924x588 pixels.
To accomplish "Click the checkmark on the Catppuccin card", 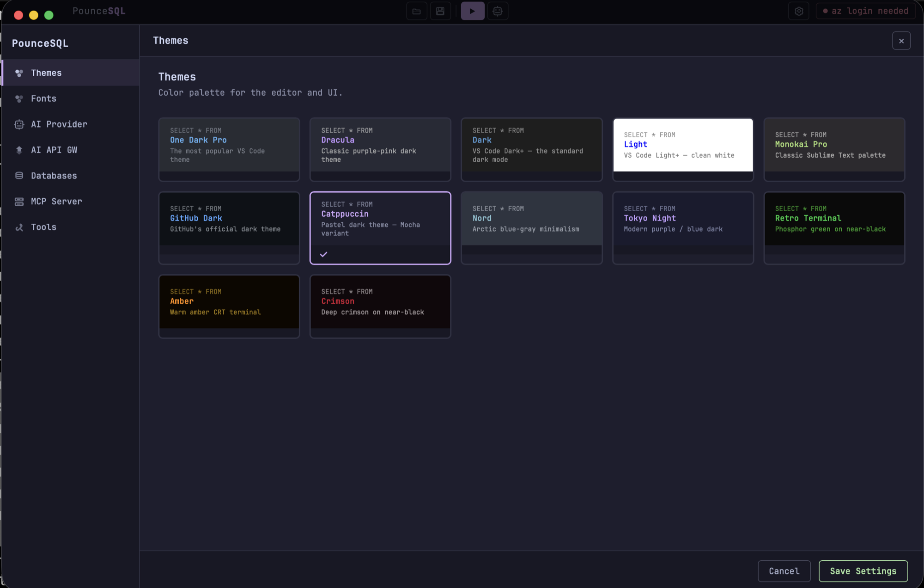I will (323, 254).
